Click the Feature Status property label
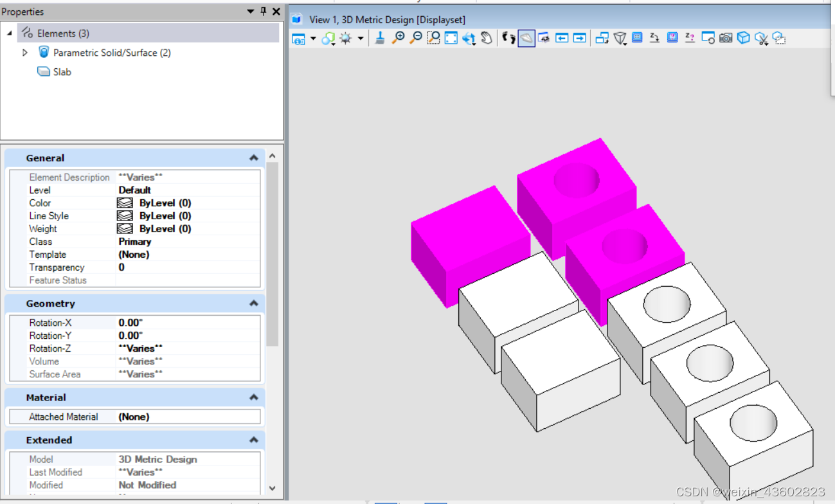Image resolution: width=835 pixels, height=504 pixels. pos(58,280)
